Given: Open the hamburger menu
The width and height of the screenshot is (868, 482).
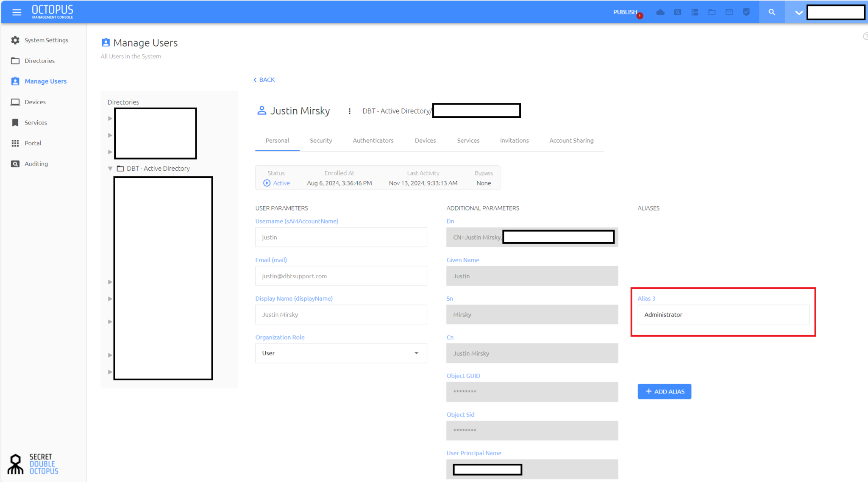Looking at the screenshot, I should point(17,12).
